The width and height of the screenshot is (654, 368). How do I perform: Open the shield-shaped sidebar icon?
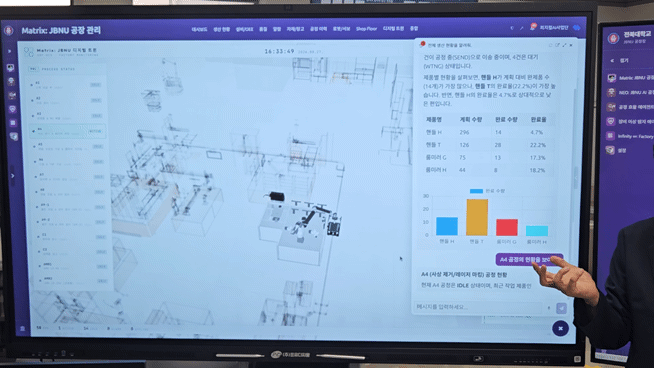pyautogui.click(x=13, y=109)
